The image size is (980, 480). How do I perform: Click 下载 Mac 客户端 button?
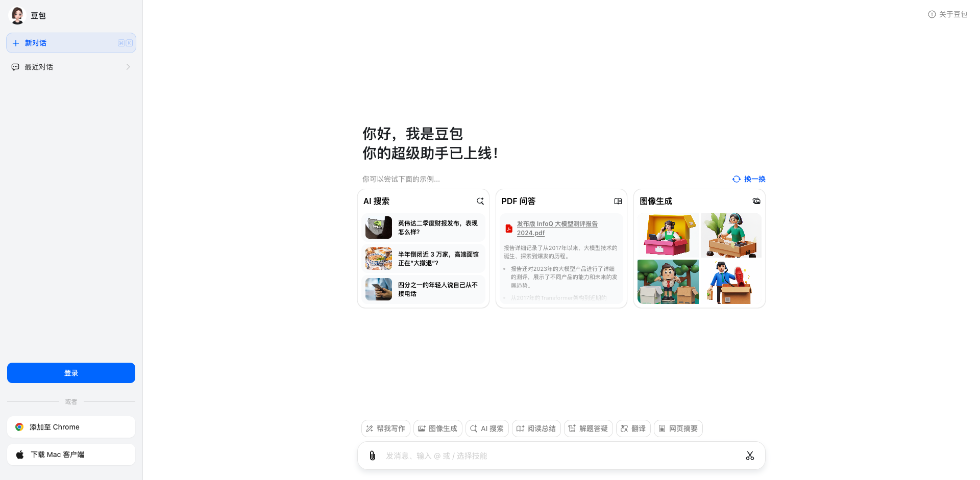pyautogui.click(x=71, y=454)
